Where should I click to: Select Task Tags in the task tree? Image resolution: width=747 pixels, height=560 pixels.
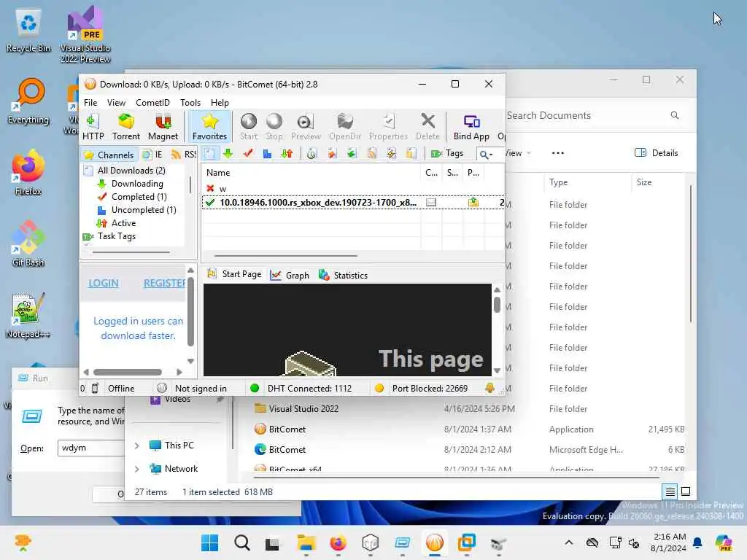[116, 236]
